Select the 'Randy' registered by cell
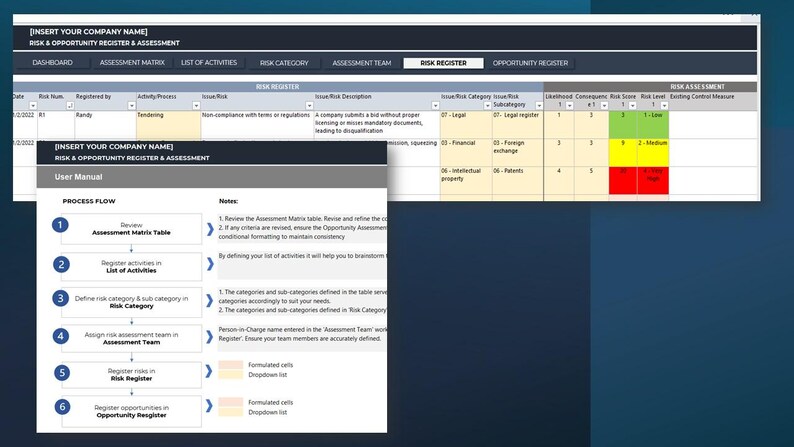This screenshot has height=447, width=794. coord(105,125)
